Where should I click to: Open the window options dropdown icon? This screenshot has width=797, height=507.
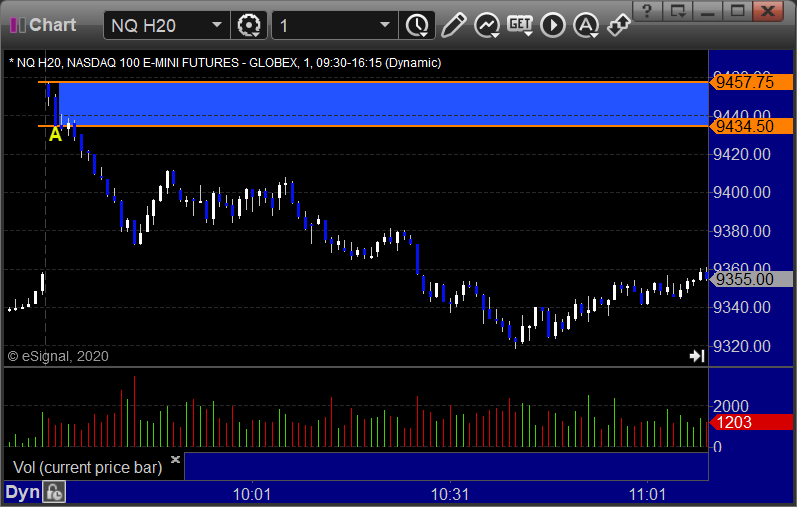(677, 11)
